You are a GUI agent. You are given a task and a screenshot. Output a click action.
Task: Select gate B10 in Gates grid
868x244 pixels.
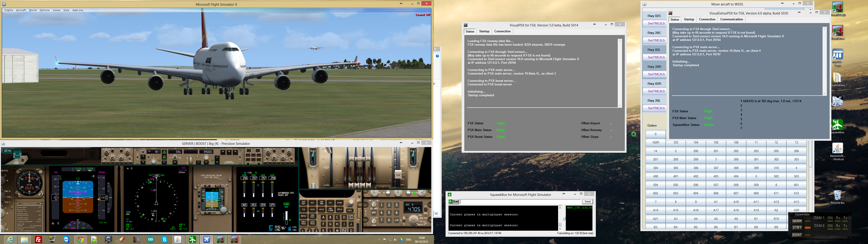pos(776,219)
